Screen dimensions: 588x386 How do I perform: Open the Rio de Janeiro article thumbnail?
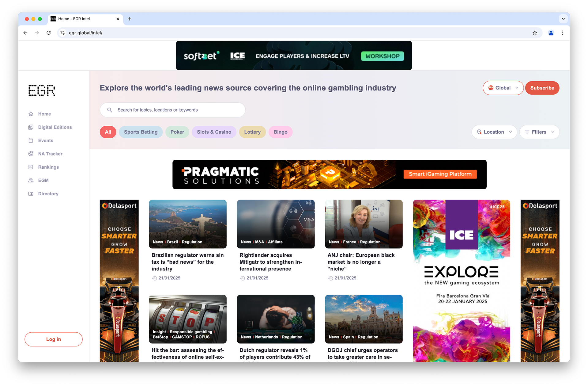pos(188,224)
